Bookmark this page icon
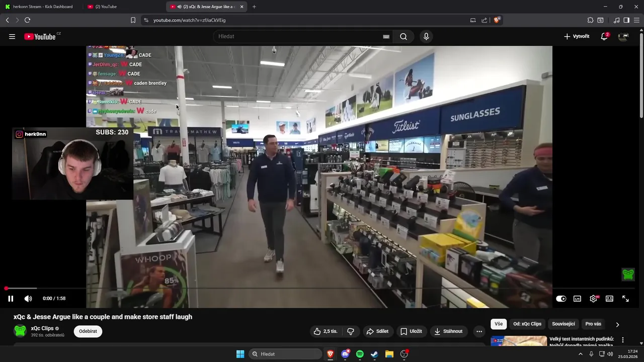Viewport: 644px width, 362px height. [133, 20]
